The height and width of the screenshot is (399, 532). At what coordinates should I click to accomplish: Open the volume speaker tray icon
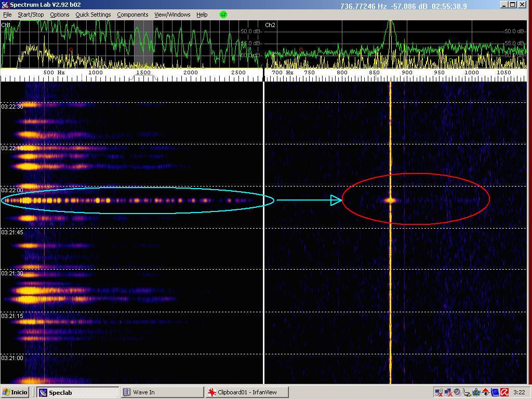pos(457,392)
